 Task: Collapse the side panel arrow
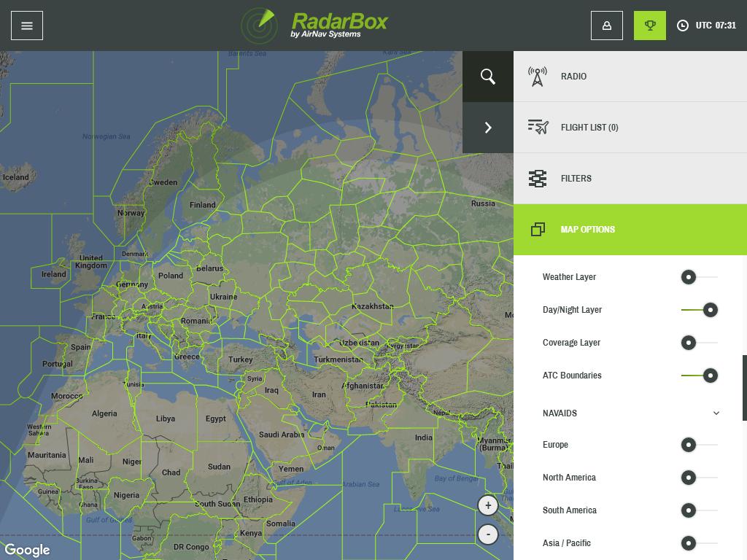tap(488, 128)
